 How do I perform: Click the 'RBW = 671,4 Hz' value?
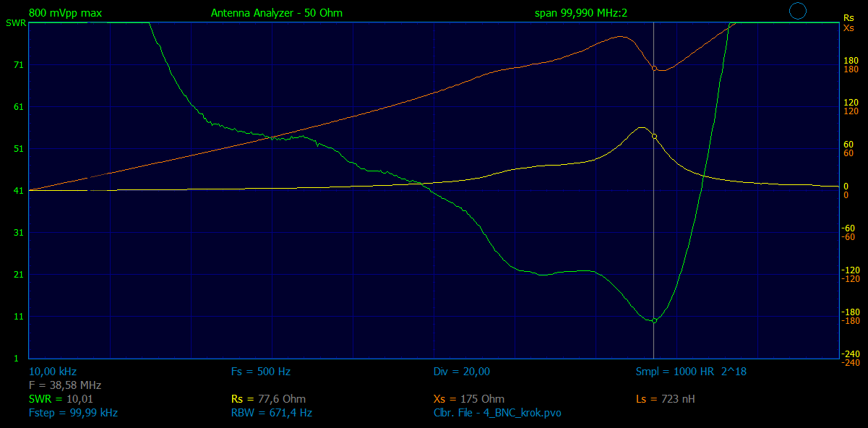(x=272, y=413)
